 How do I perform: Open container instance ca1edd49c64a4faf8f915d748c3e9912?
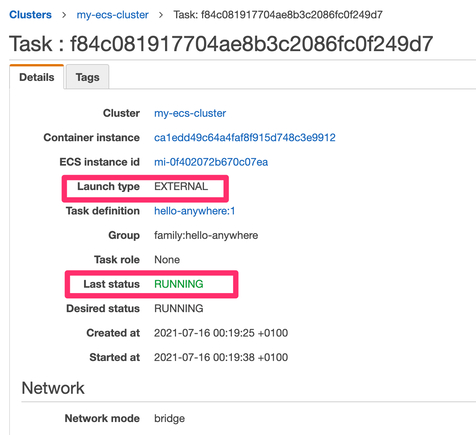pos(245,138)
